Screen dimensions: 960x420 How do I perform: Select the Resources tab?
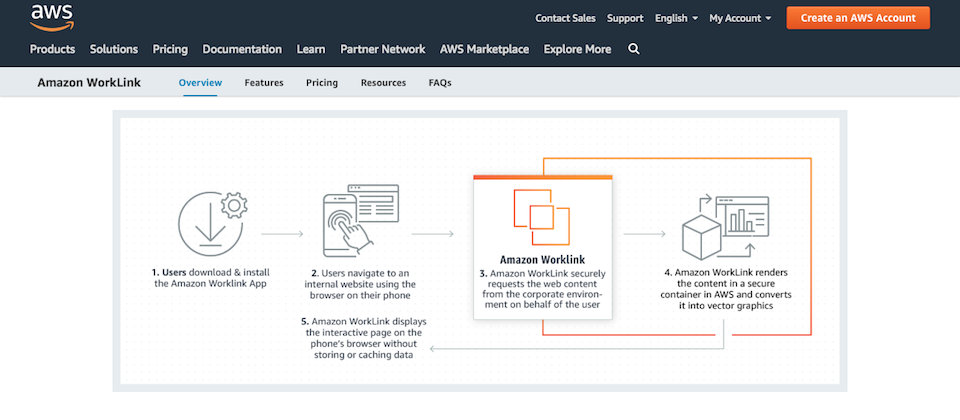click(383, 83)
